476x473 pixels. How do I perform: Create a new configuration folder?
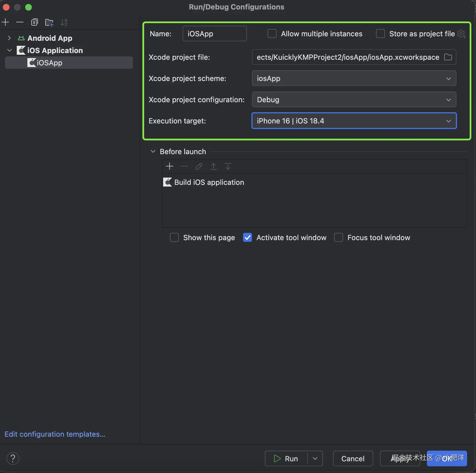(x=49, y=22)
